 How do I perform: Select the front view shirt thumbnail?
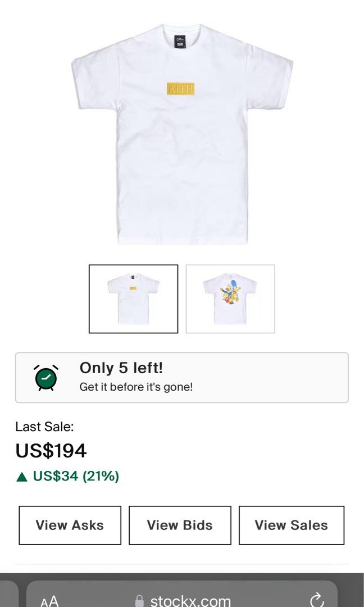pos(133,299)
